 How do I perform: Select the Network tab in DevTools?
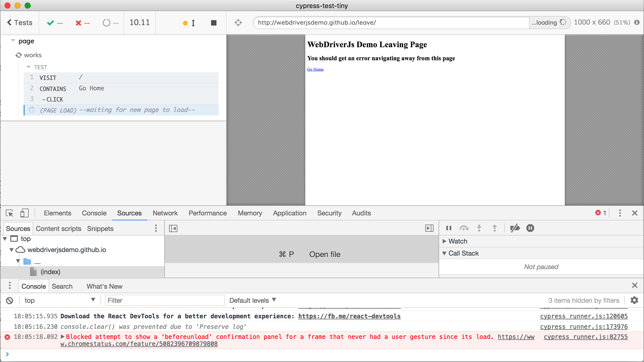[165, 213]
